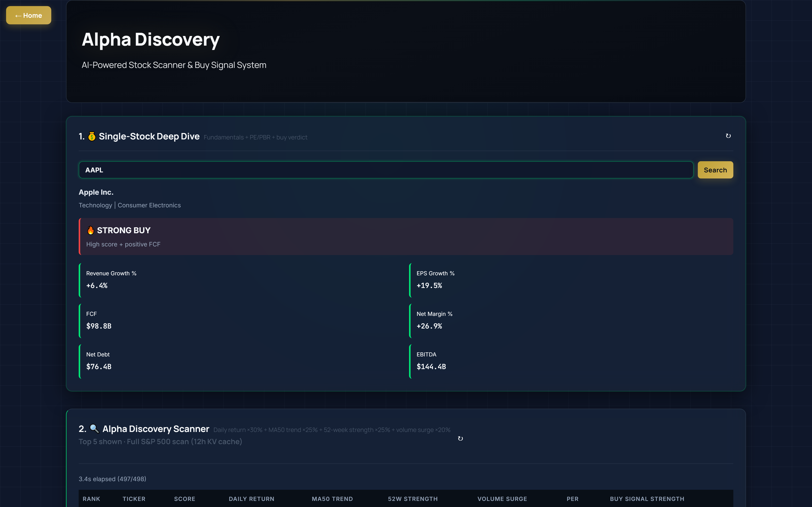Click the refresh icon in Single-Stock Deep Dive
The image size is (812, 507).
click(x=728, y=136)
